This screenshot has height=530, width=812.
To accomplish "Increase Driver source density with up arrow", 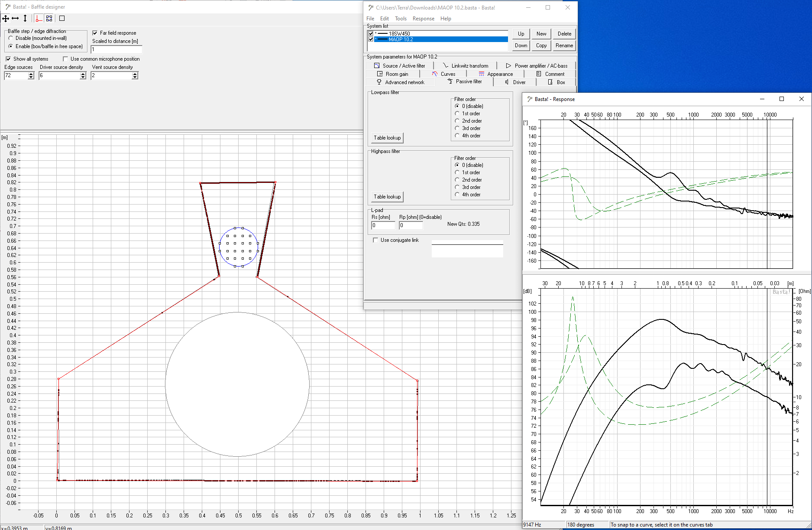I will point(83,74).
